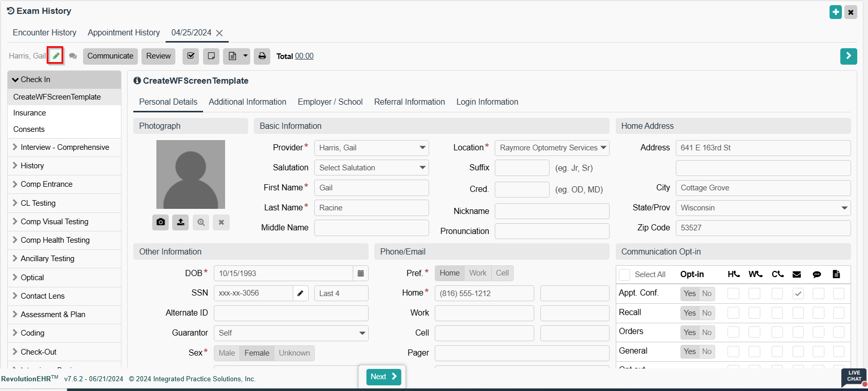868x391 pixels.
Task: Open the State/Prov Wisconsin dropdown
Action: pos(763,208)
